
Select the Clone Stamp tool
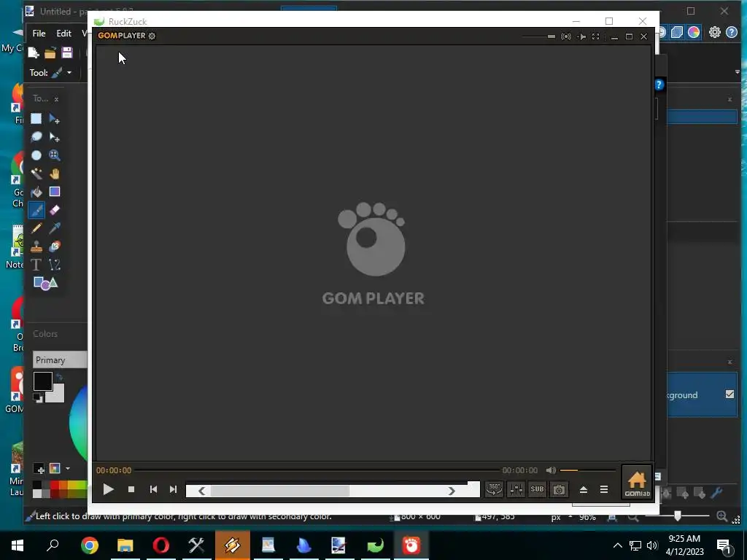pyautogui.click(x=36, y=246)
